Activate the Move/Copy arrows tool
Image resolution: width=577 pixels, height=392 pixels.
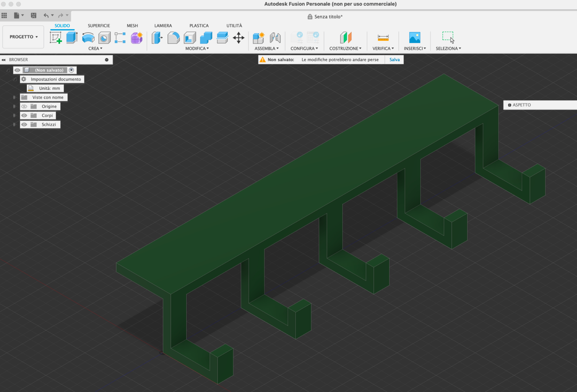(x=239, y=38)
